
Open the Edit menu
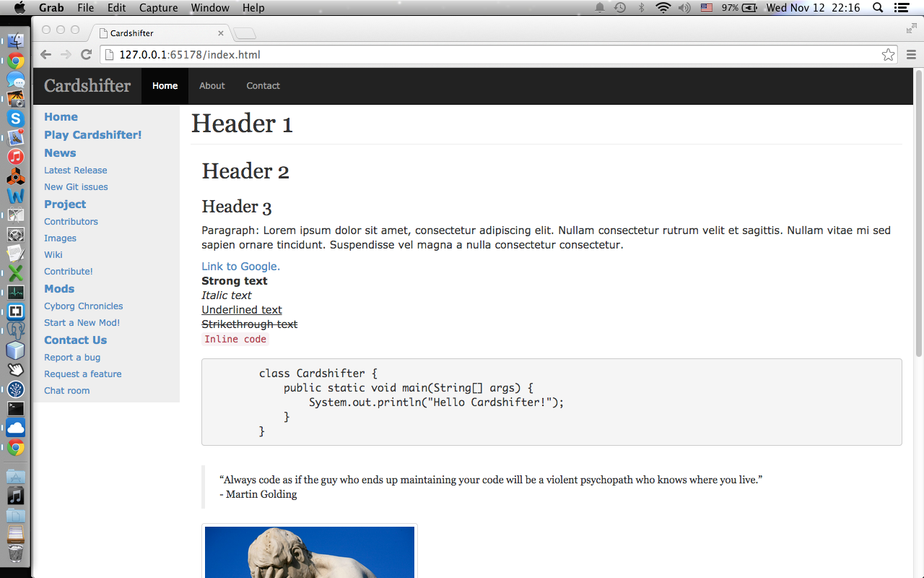coord(116,8)
